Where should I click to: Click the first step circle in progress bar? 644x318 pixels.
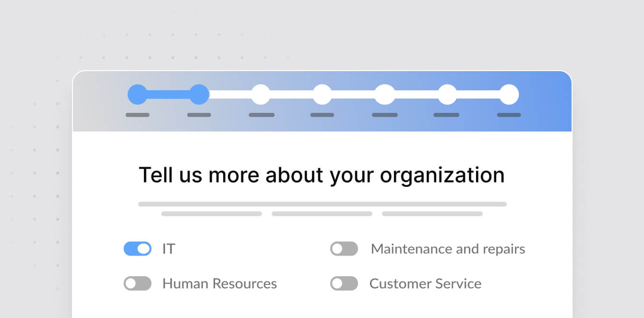pyautogui.click(x=138, y=95)
